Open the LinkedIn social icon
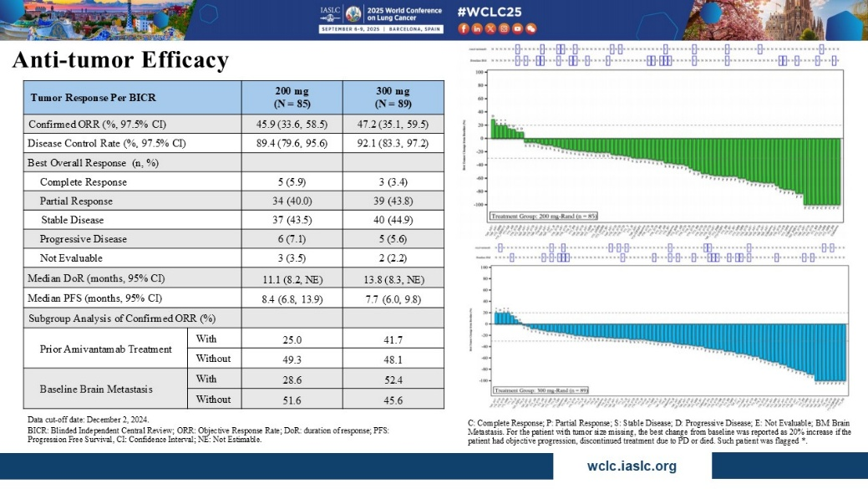The height and width of the screenshot is (489, 868). [x=477, y=28]
